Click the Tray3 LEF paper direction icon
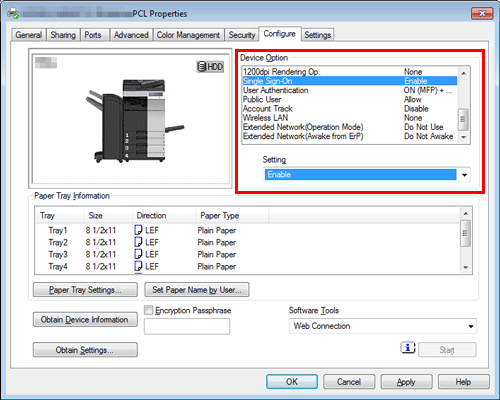500x400 pixels. tap(138, 254)
